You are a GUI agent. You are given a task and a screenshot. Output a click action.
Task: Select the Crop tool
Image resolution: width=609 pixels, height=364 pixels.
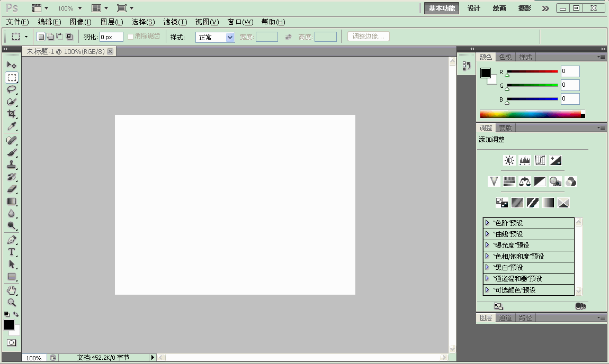(12, 114)
